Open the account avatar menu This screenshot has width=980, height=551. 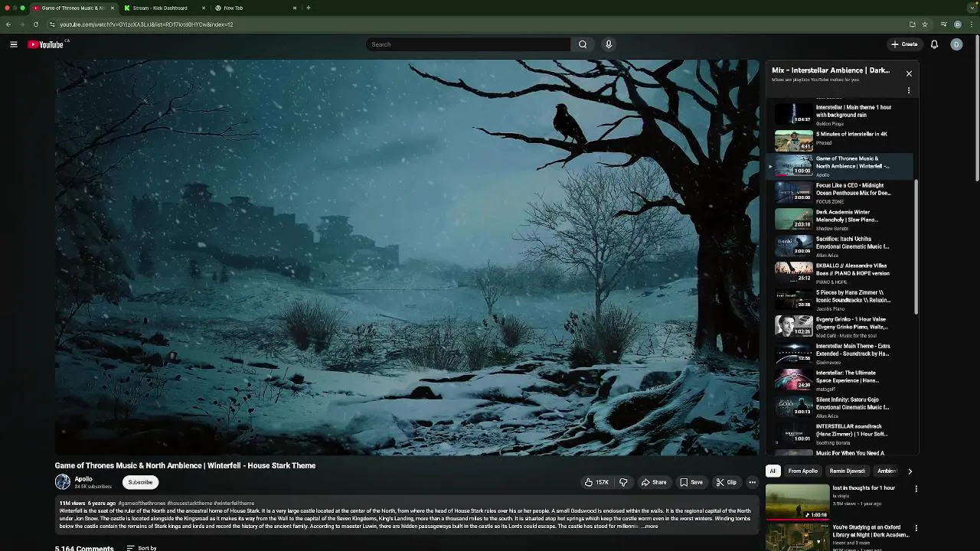pyautogui.click(x=956, y=44)
